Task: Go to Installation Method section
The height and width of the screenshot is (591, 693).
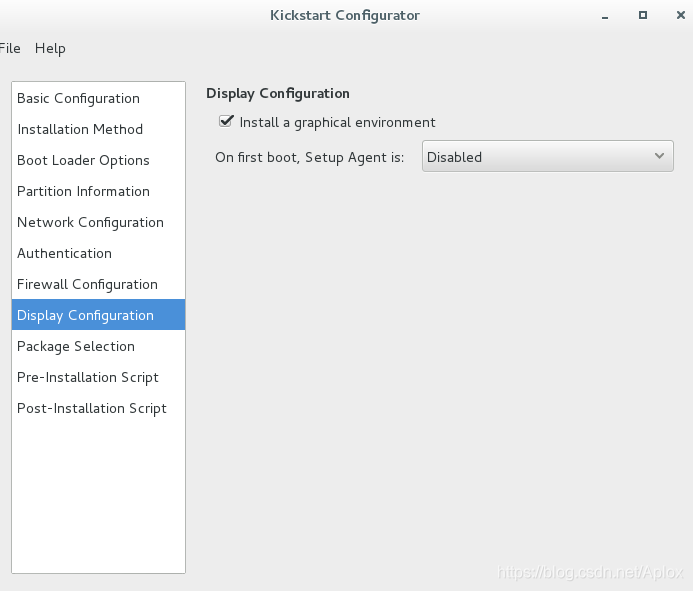Action: (98, 129)
